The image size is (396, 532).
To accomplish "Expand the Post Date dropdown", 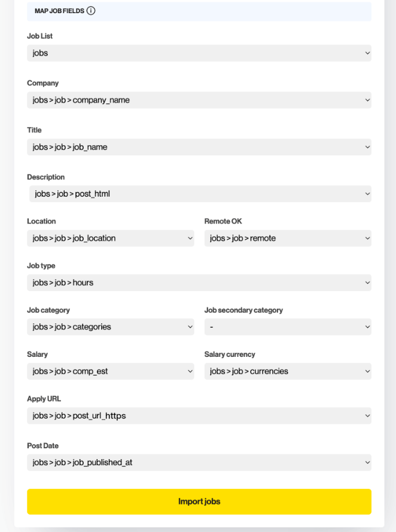I will coord(199,463).
